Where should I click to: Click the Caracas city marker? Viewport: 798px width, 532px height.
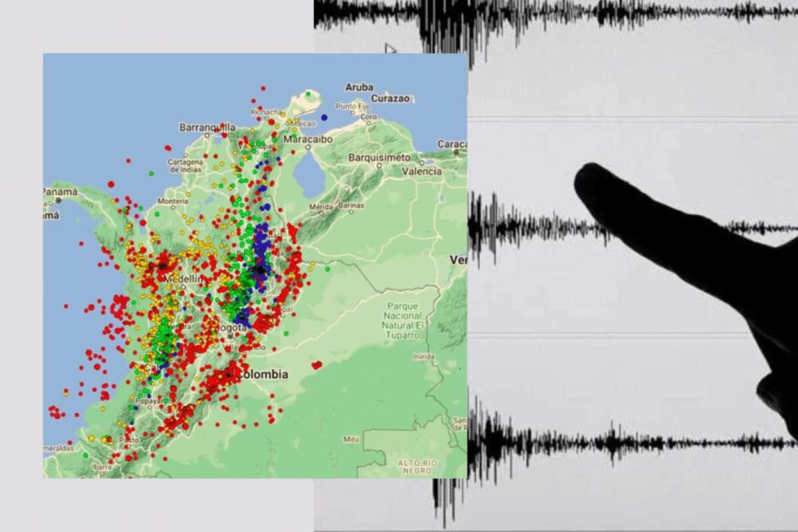tap(456, 152)
